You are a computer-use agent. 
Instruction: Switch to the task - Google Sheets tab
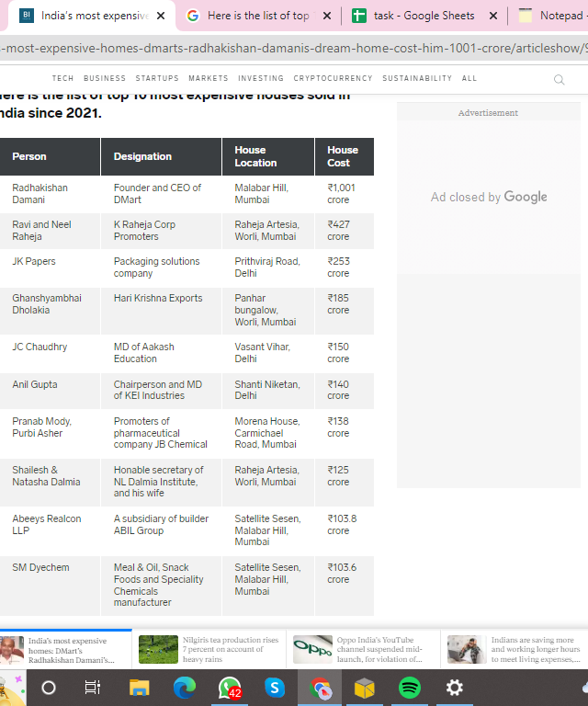[x=424, y=16]
